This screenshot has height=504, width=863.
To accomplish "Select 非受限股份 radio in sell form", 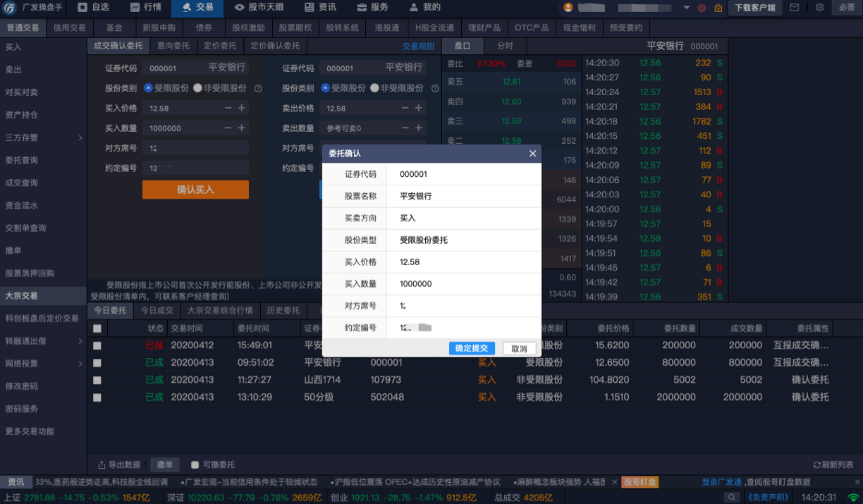I will [374, 89].
